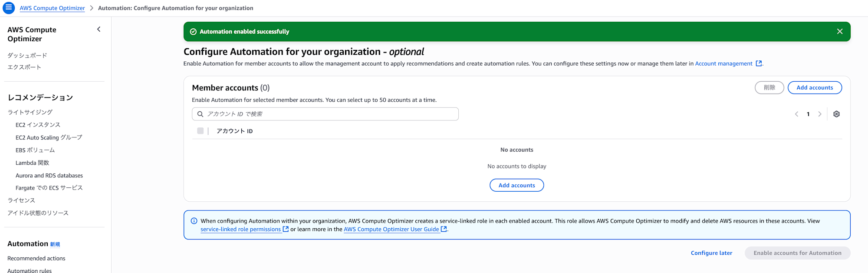The height and width of the screenshot is (273, 868).
Task: Collapse the AWS Compute Optimizer sidebar
Action: pos(99,29)
